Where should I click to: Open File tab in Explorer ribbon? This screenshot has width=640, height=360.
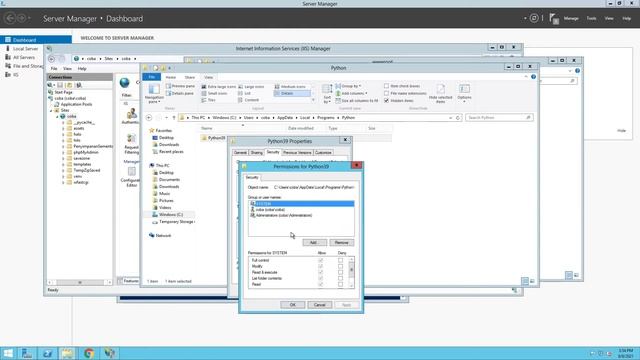tap(152, 77)
